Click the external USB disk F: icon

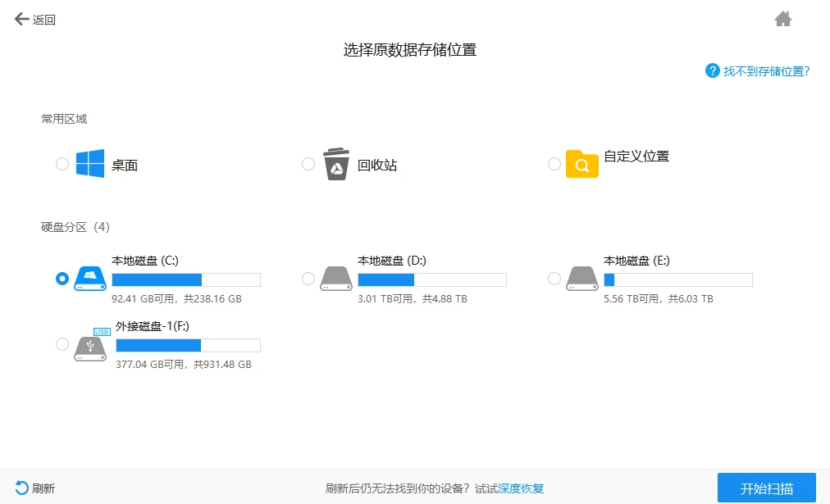pyautogui.click(x=90, y=345)
